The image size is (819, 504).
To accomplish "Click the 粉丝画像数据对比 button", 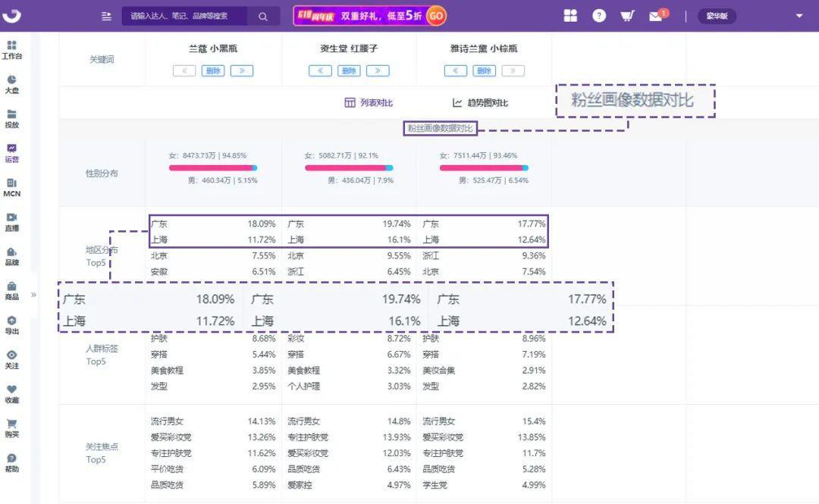I will pyautogui.click(x=441, y=127).
